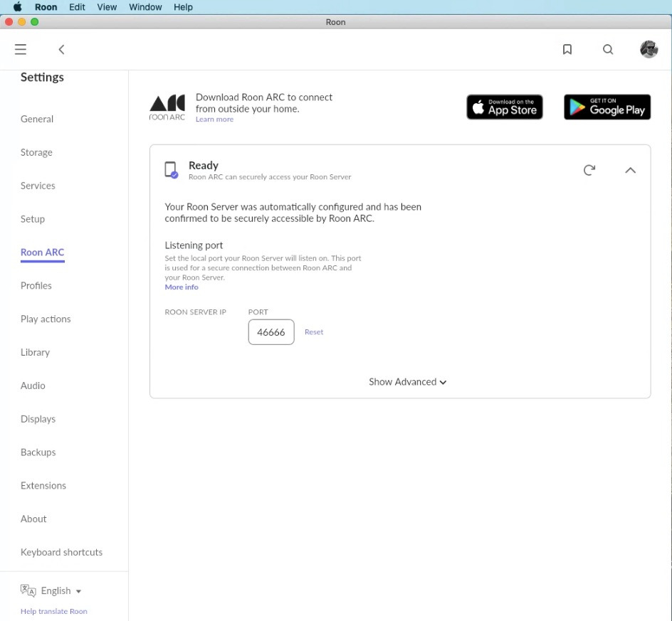672x621 pixels.
Task: Open bookmarks with the bookmark icon
Action: pos(567,49)
